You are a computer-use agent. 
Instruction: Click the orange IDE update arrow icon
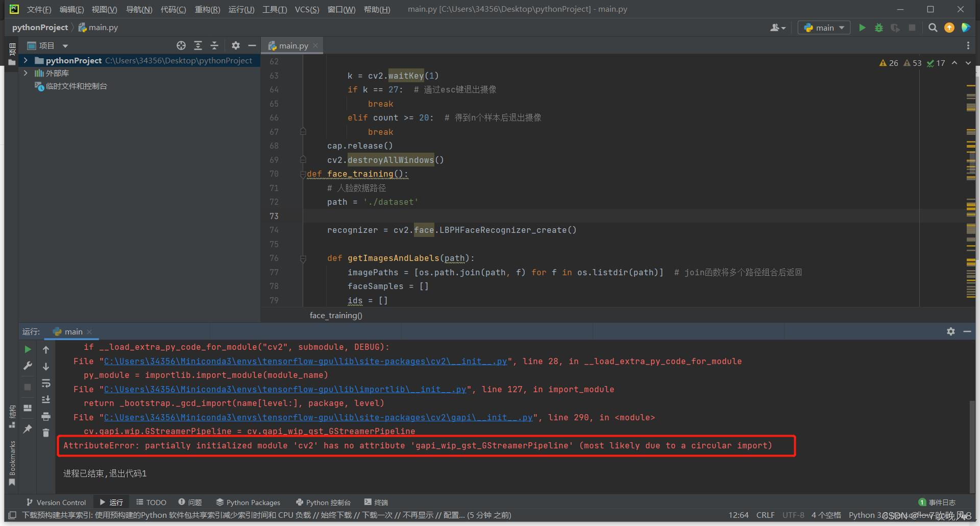pyautogui.click(x=949, y=28)
